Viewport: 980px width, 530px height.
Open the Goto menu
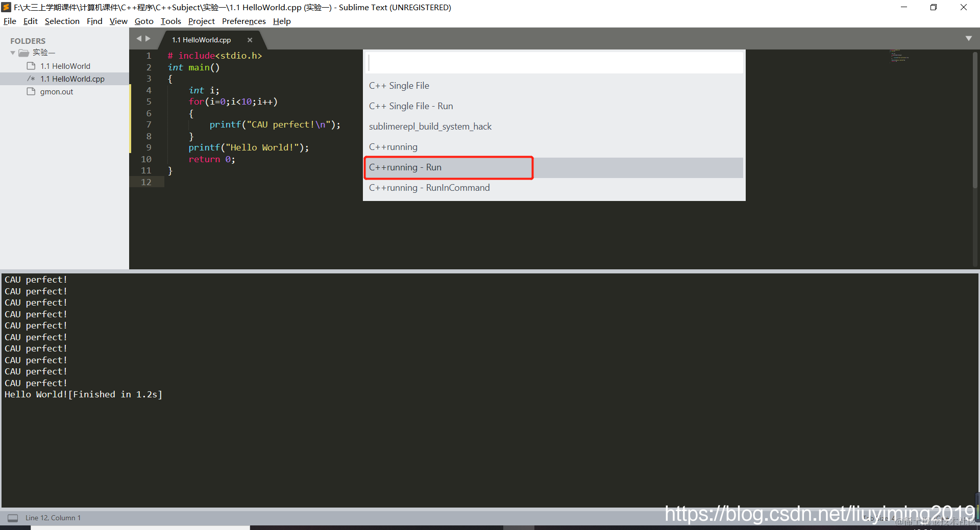pyautogui.click(x=144, y=21)
